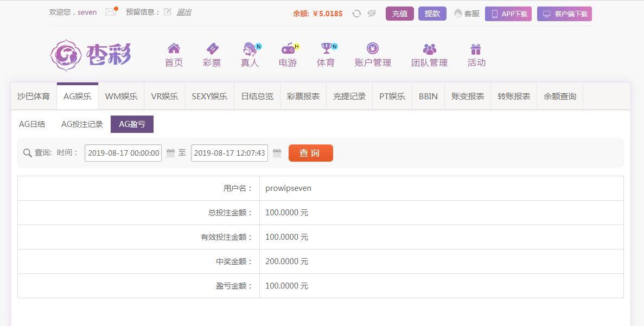This screenshot has height=326, width=644.
Task: Switch to the VR娱乐 tab
Action: click(x=165, y=97)
